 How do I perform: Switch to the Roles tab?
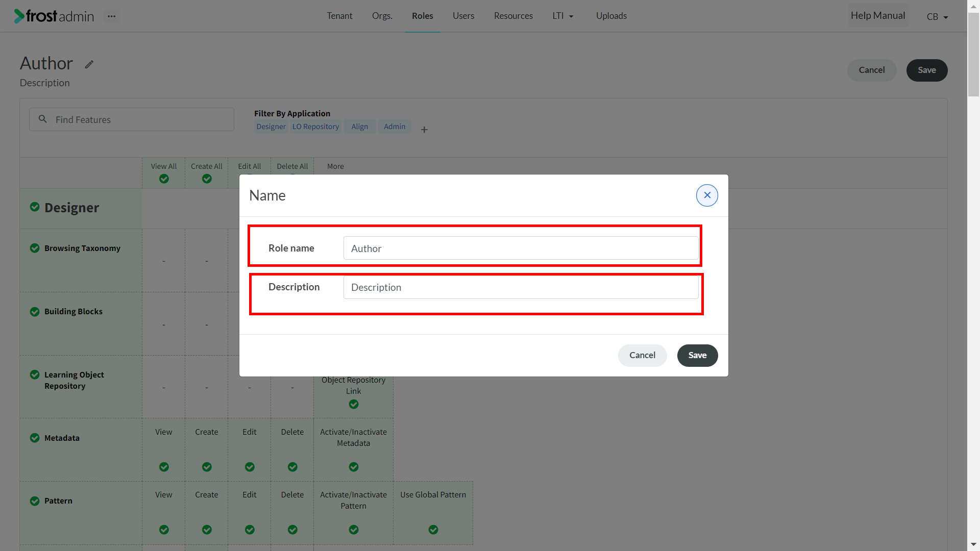click(x=423, y=16)
